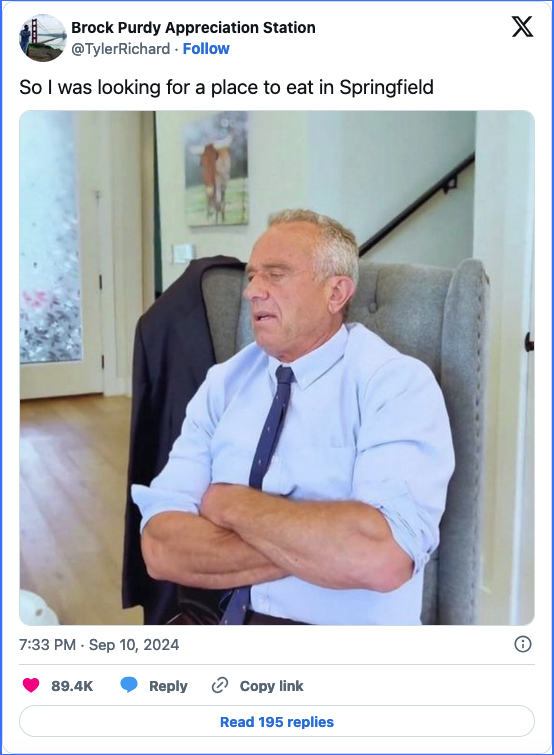Open the @TylerRichard handle
554x755 pixels.
(121, 49)
